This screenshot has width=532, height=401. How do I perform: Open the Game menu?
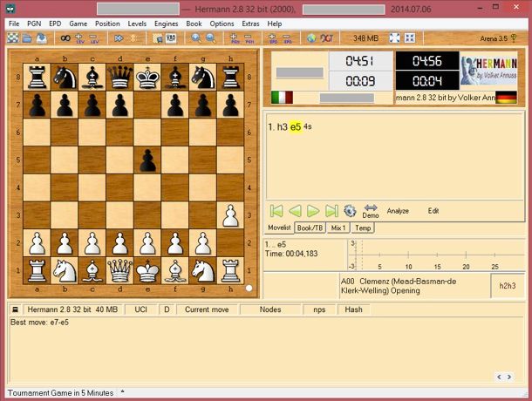(78, 24)
